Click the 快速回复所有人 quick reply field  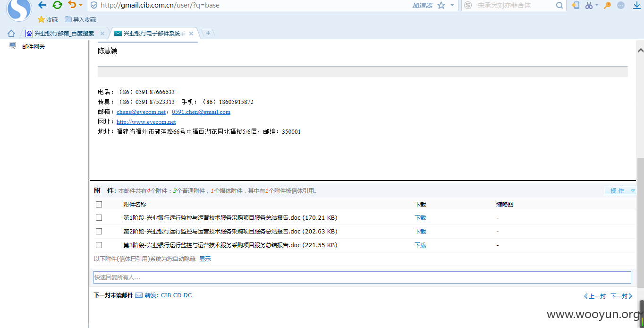tap(362, 277)
